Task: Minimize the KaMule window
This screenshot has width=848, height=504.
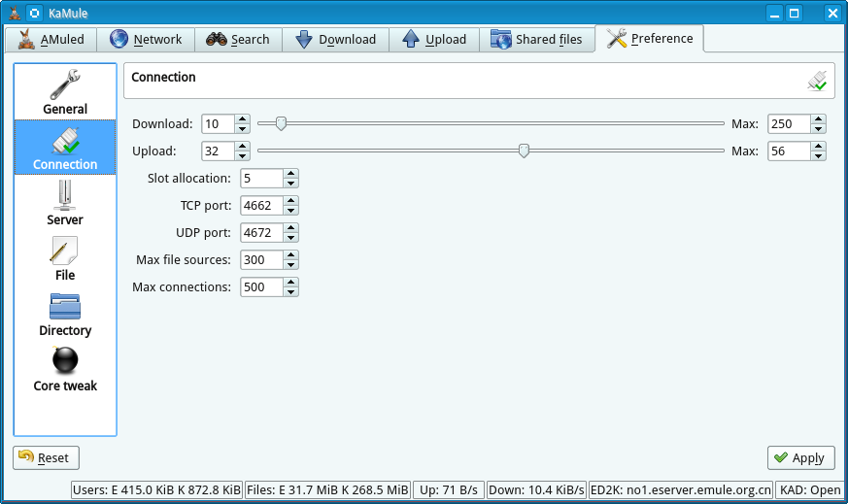Action: pyautogui.click(x=774, y=13)
